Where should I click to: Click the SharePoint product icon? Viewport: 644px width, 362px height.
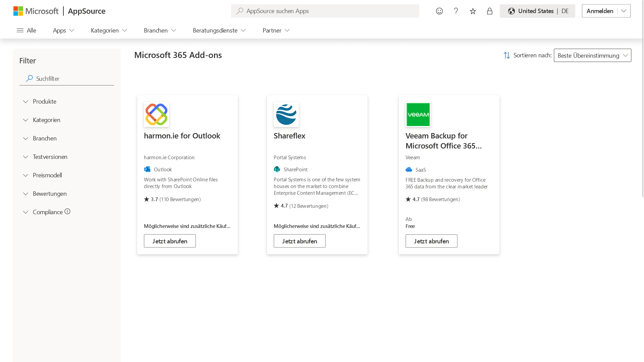277,169
